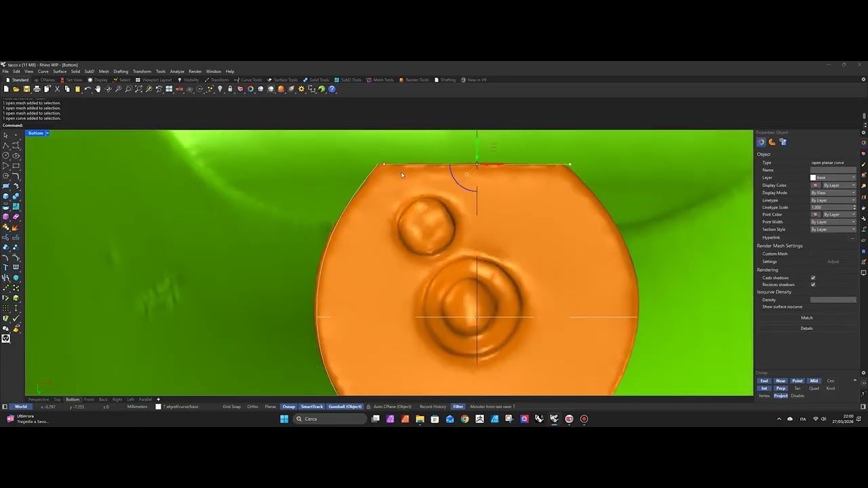
Task: Toggle the End object snap
Action: coord(764,381)
